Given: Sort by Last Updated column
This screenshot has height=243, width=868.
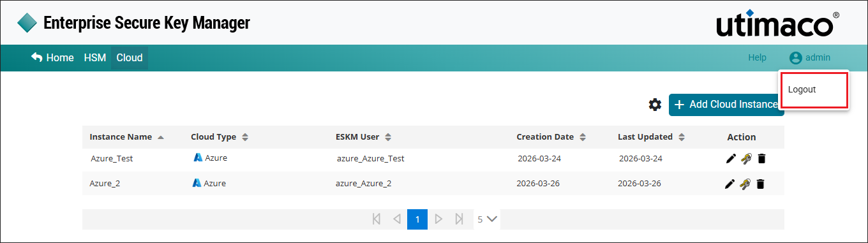Looking at the screenshot, I should pyautogui.click(x=652, y=137).
